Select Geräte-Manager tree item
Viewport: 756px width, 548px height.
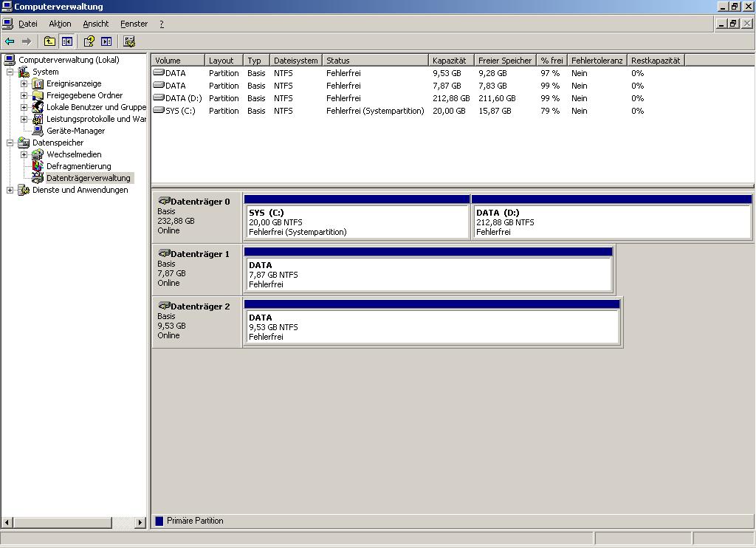coord(76,131)
